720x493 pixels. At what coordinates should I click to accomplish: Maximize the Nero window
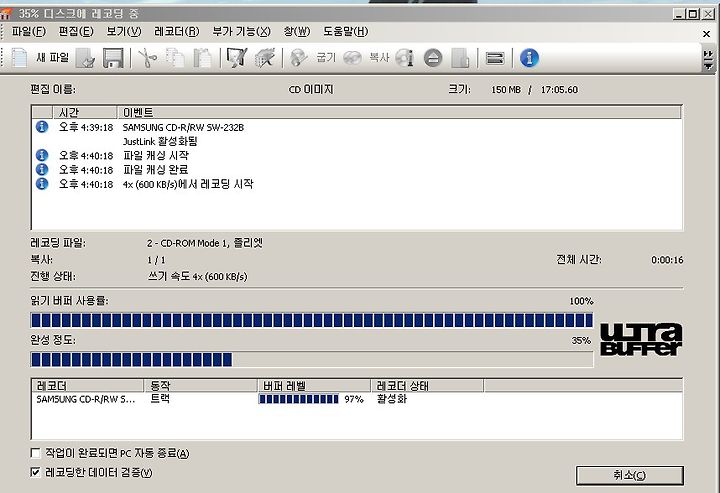click(693, 14)
